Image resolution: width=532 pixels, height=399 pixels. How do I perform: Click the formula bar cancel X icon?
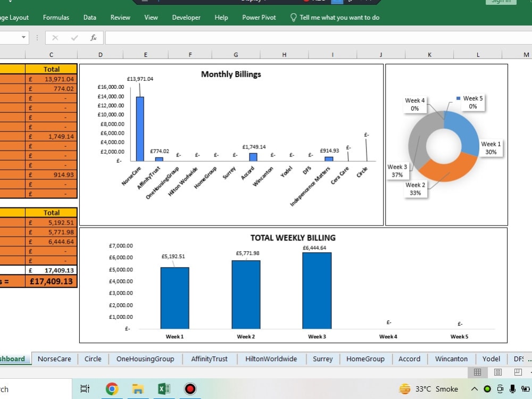(55, 38)
